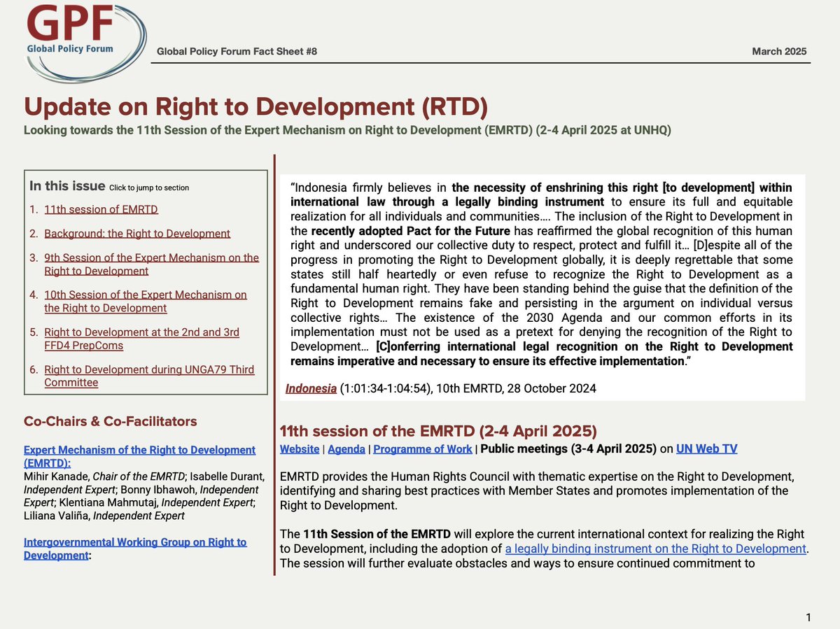Open the Indonesia statement link

point(311,388)
